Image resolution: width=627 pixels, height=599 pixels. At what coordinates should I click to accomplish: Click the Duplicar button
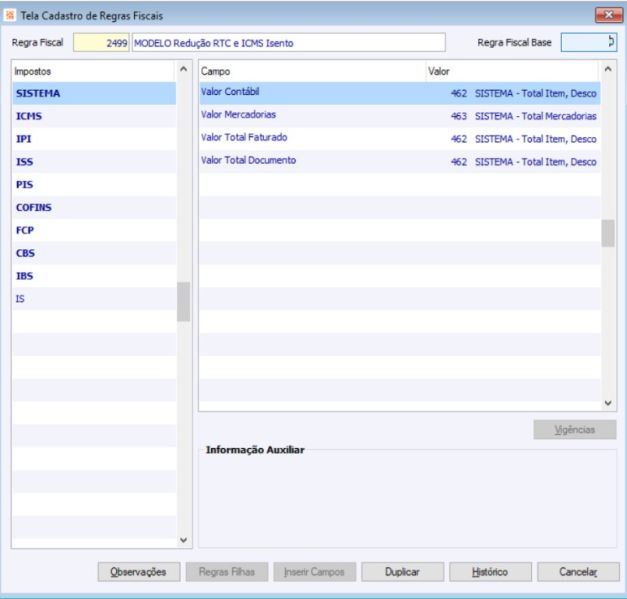tap(403, 572)
